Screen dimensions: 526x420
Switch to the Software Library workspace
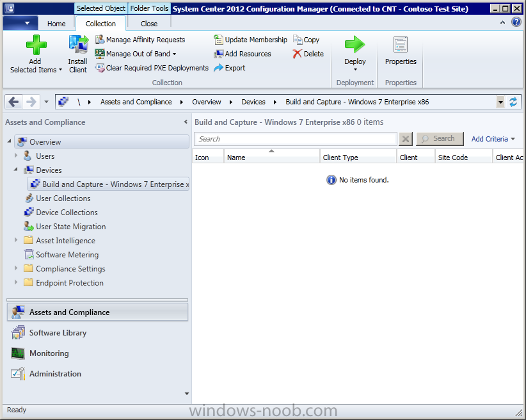tap(97, 333)
